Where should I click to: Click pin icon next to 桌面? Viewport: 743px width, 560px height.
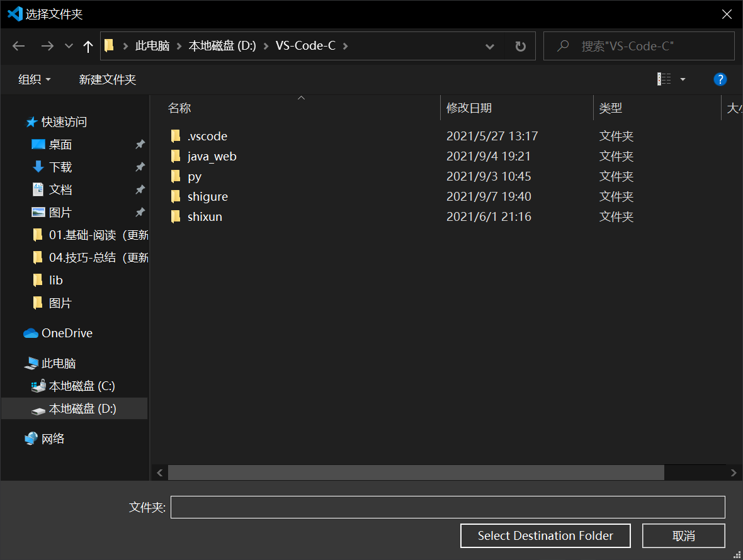[x=140, y=144]
